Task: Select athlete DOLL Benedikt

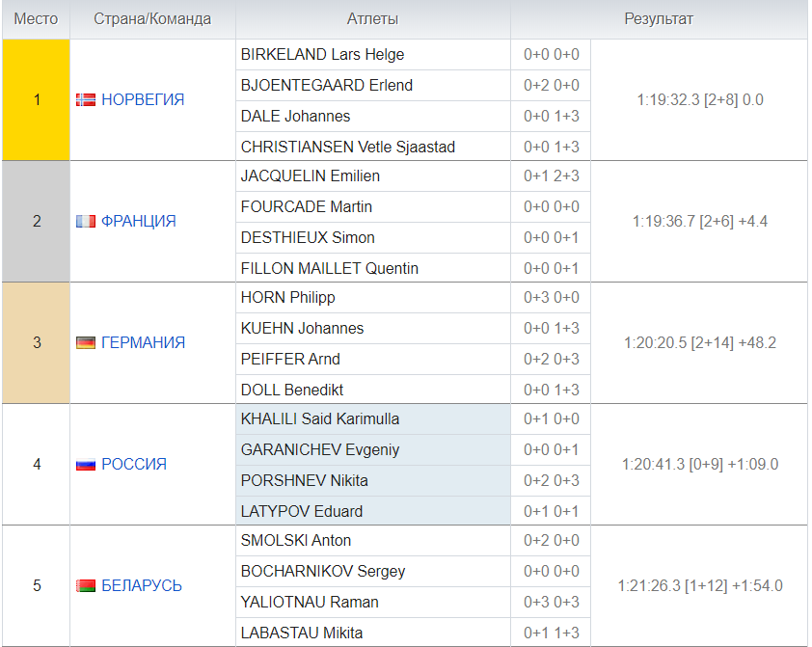Action: 292,390
